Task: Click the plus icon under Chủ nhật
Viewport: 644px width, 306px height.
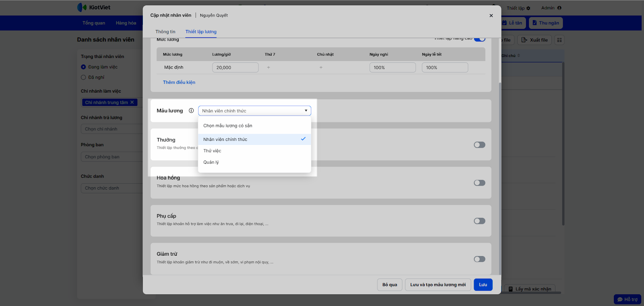Action: point(321,68)
